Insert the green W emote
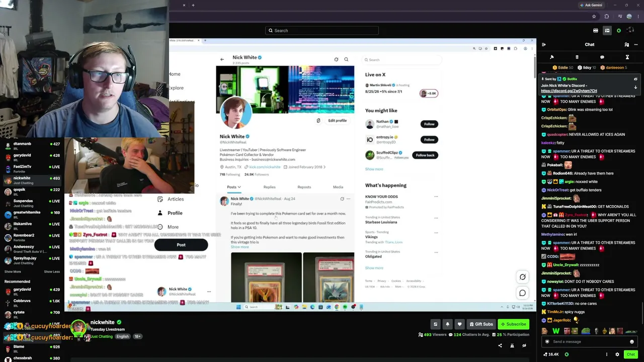The image size is (644, 362). point(556,331)
